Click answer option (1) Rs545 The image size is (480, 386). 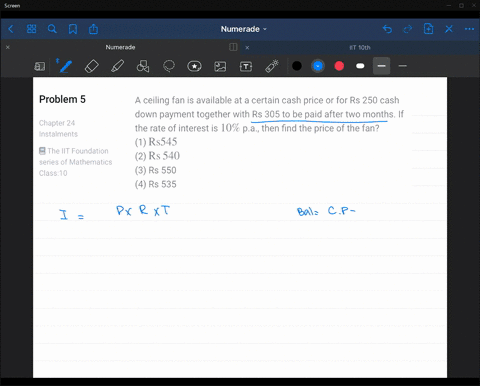[156, 142]
